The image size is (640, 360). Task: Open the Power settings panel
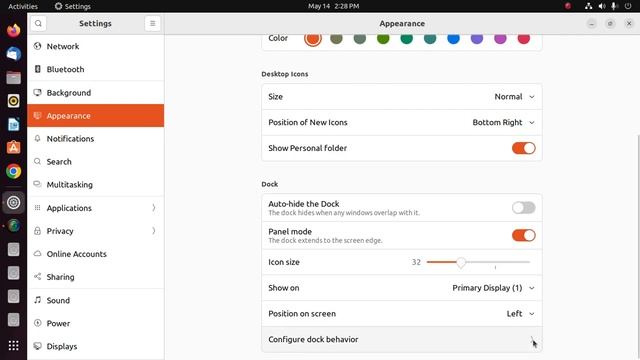click(96, 323)
